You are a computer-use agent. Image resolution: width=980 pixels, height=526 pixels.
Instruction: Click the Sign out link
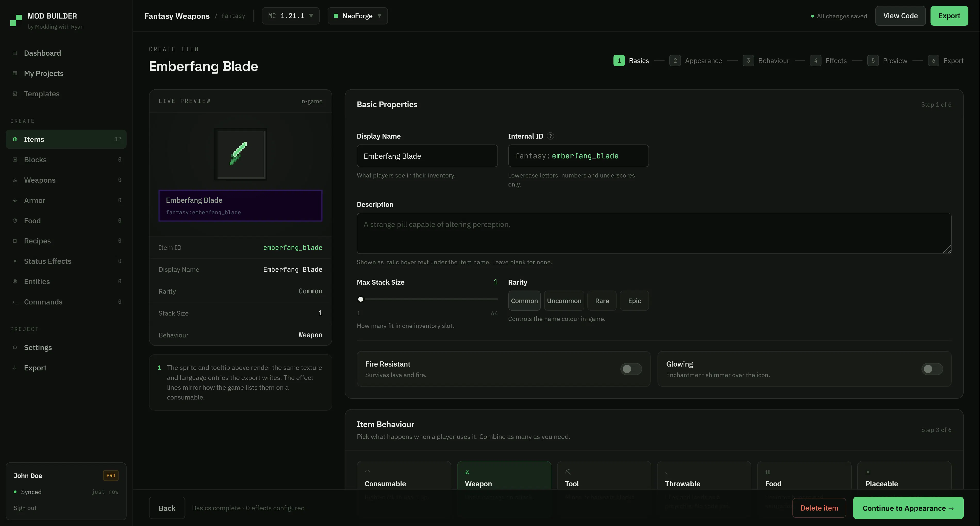(25, 508)
